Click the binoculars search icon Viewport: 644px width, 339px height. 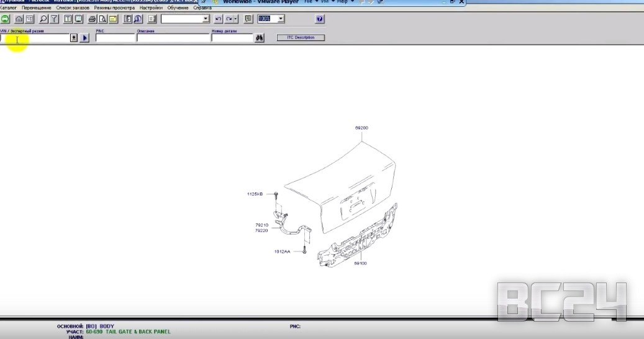(260, 38)
